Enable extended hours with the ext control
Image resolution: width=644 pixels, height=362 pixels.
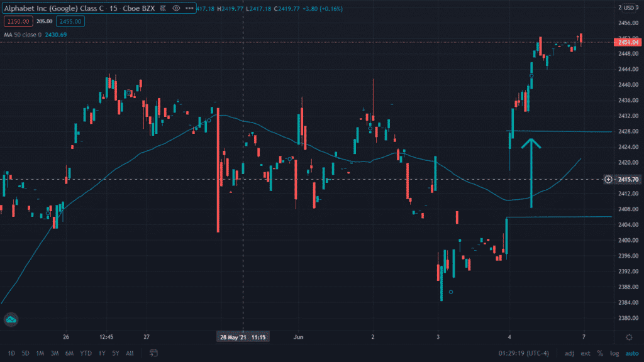coord(585,353)
